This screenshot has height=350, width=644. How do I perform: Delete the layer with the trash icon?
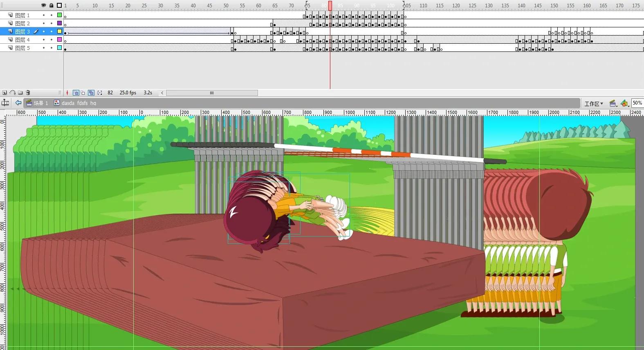coord(28,93)
